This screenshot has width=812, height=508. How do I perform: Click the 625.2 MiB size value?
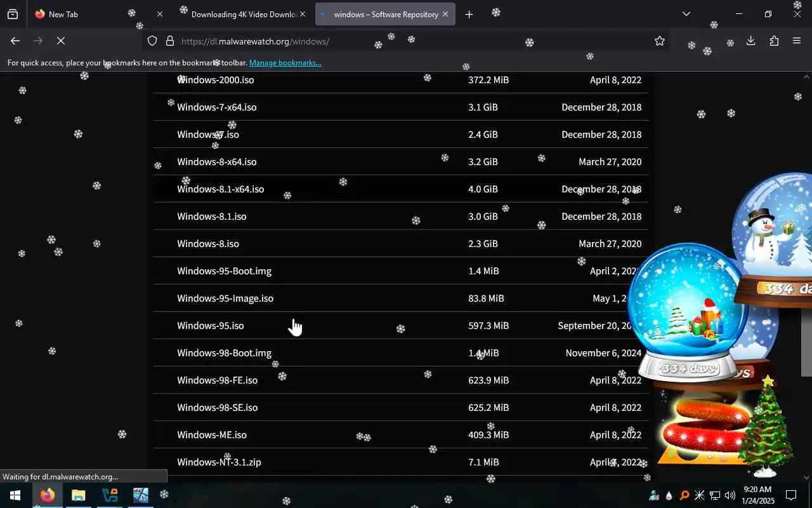[x=488, y=408]
